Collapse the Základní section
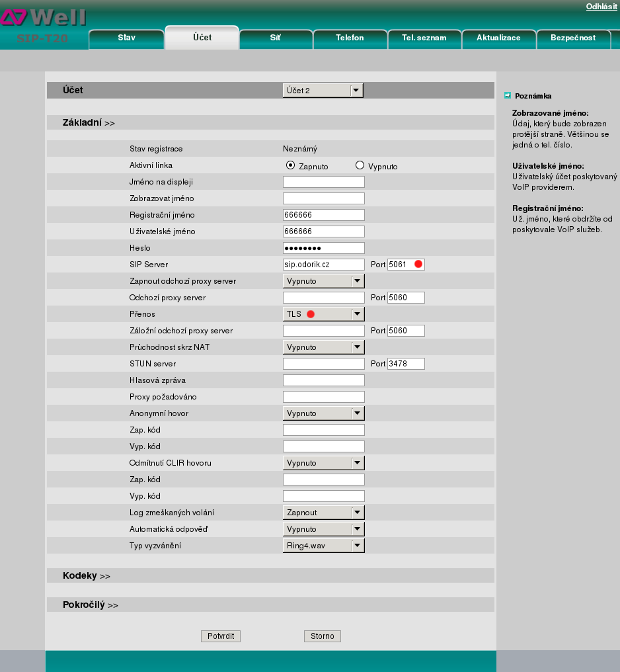 [89, 123]
